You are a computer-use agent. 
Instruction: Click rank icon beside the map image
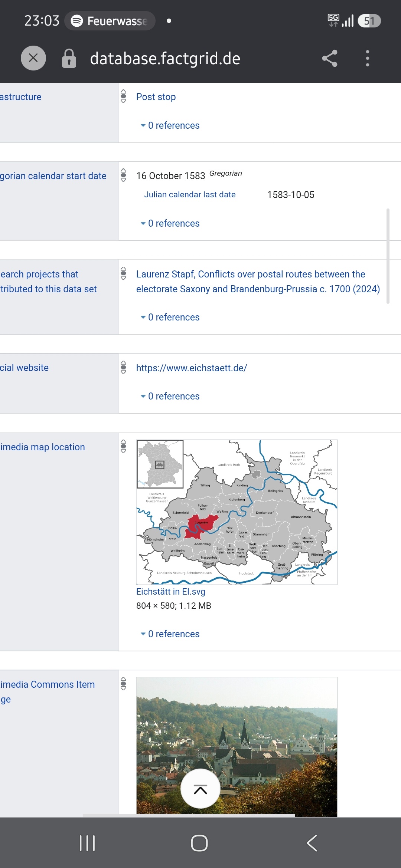[124, 446]
